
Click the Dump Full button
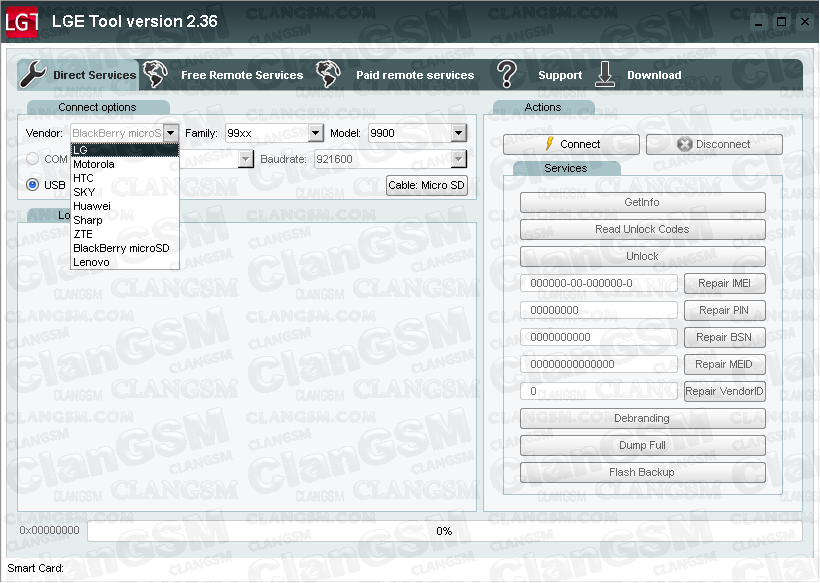pos(642,445)
